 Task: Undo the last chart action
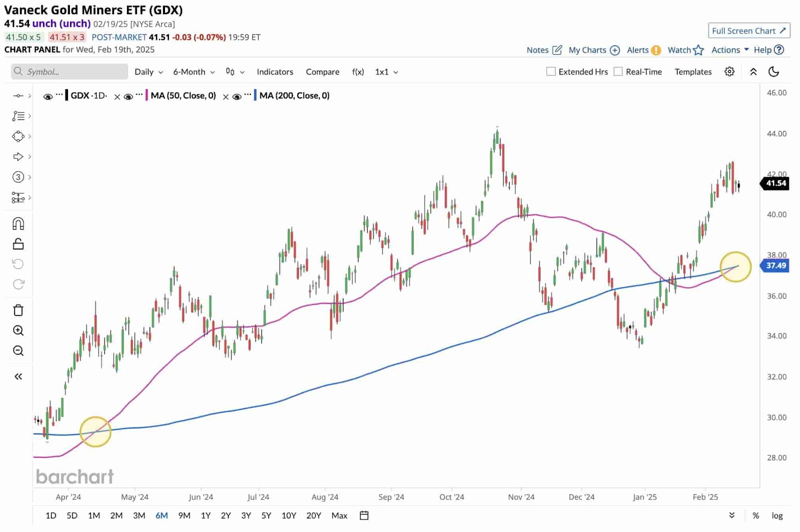[18, 264]
